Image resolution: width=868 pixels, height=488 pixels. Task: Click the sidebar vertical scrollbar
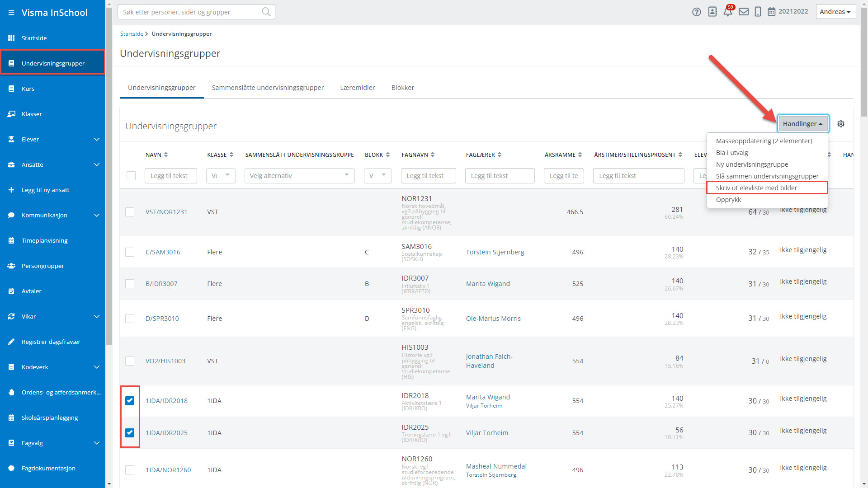[109, 176]
